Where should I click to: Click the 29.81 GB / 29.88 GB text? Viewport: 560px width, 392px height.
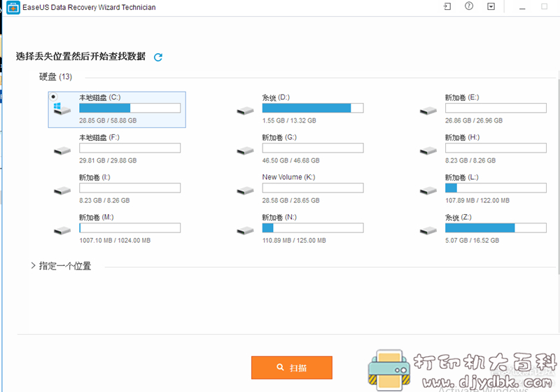coord(108,161)
